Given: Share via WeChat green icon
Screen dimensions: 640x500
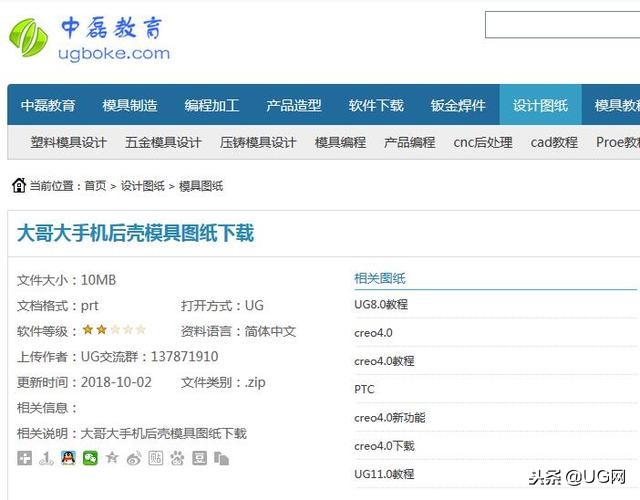Looking at the screenshot, I should click(x=90, y=458).
